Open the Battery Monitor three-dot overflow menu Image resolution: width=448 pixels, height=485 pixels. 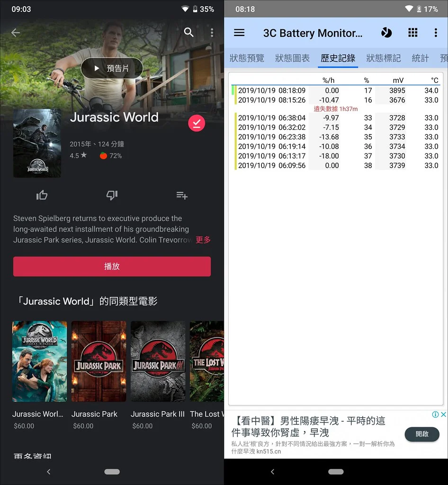tap(436, 33)
